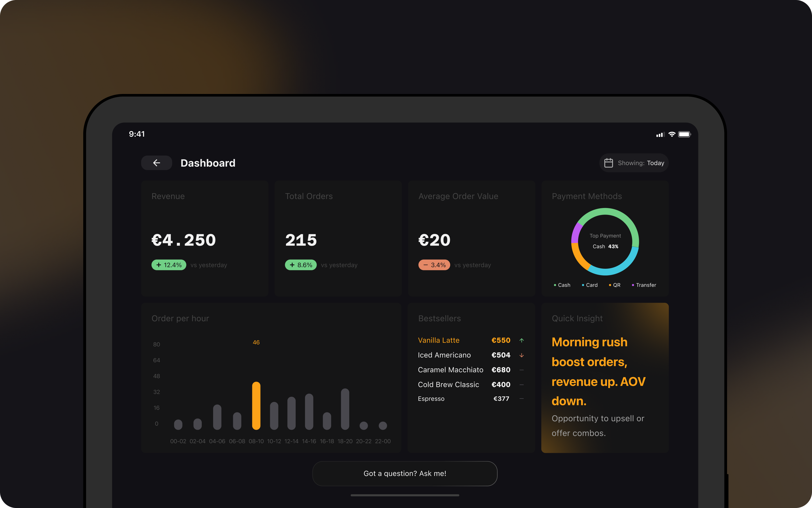Image resolution: width=812 pixels, height=508 pixels.
Task: Click the €4.250 revenue value
Action: pos(183,240)
